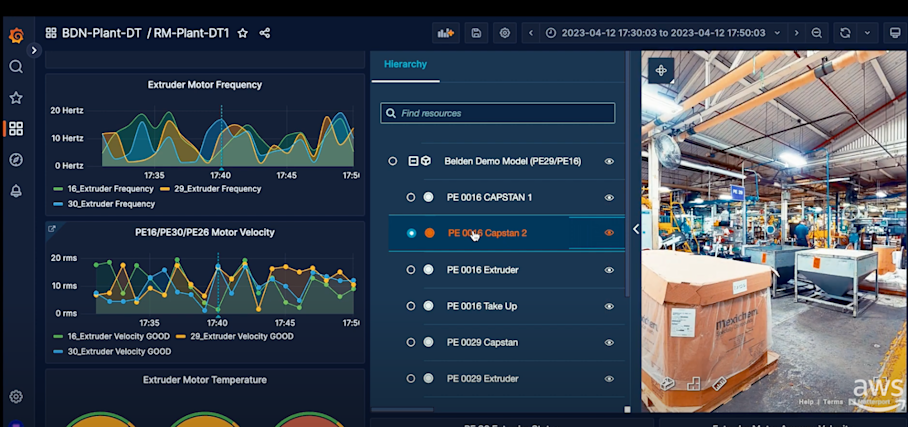
Task: Open PE16/PE30/PE26 Motor Velocity panel menu
Action: click(205, 232)
